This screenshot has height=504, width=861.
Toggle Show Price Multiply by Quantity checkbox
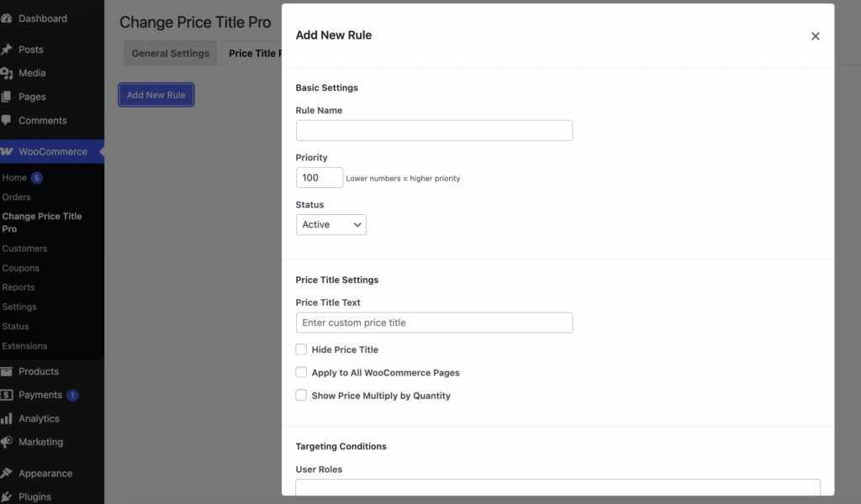(301, 395)
